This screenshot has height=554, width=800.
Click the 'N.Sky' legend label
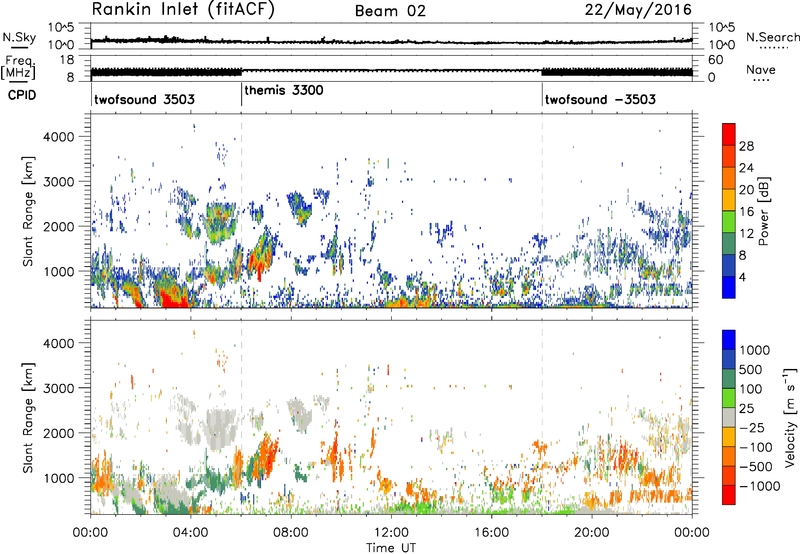(x=19, y=37)
